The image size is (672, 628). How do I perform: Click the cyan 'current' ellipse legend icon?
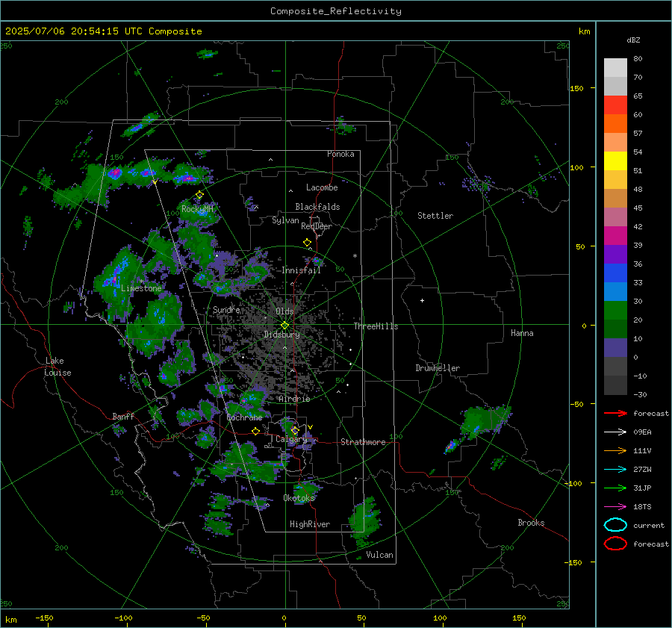click(615, 525)
